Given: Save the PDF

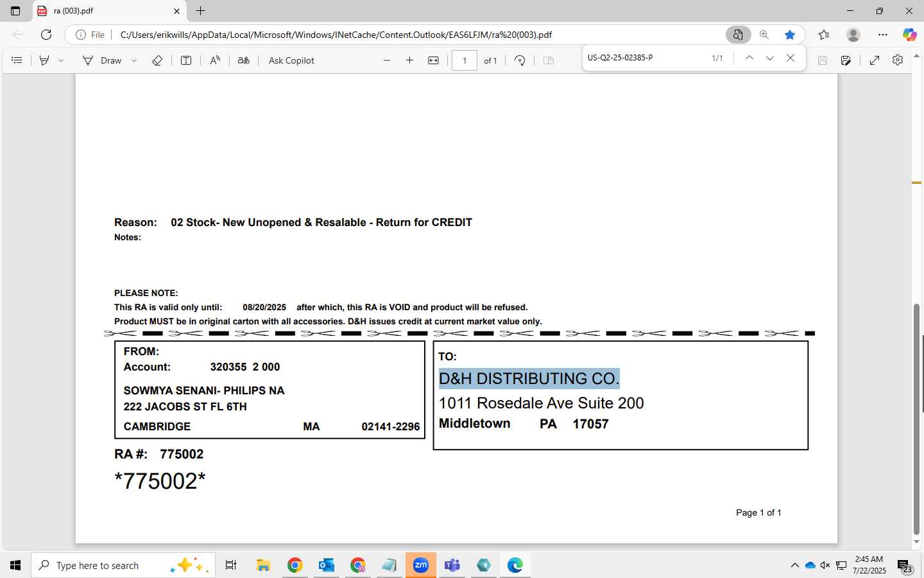Looking at the screenshot, I should pyautogui.click(x=823, y=60).
